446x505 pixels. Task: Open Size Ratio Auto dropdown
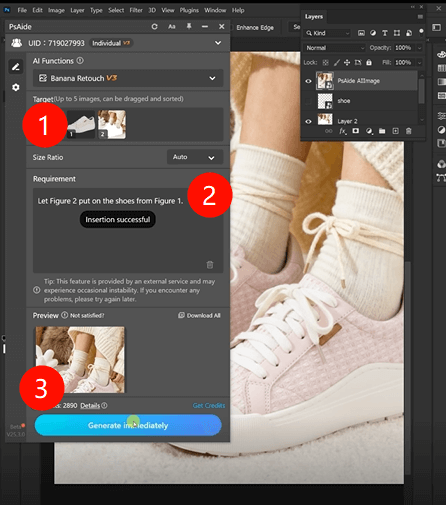[195, 157]
